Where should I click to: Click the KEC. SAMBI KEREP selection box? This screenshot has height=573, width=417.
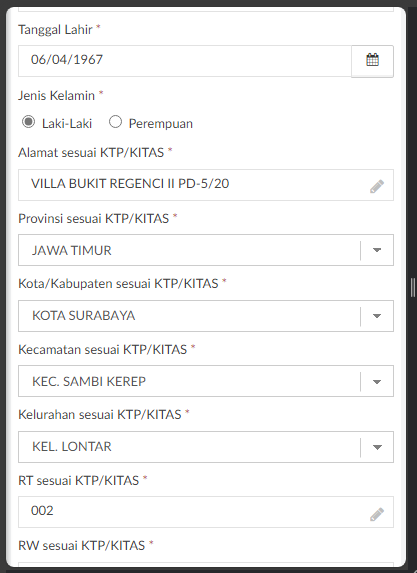(x=189, y=381)
